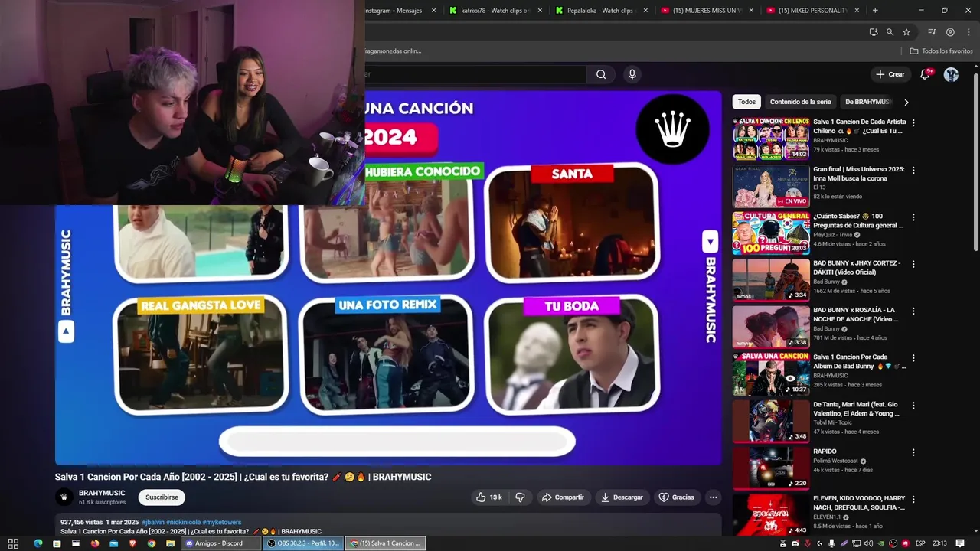
Task: Open RAPIDO Polimá Westcoast thumbnail
Action: (x=770, y=468)
